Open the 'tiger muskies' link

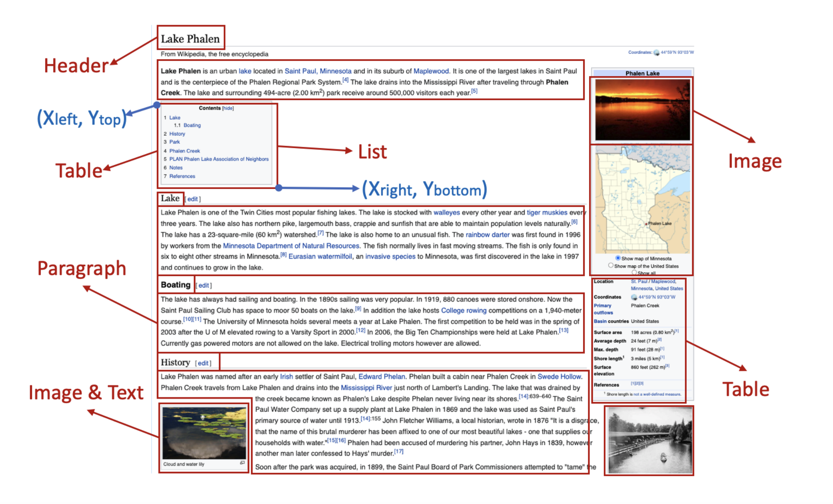(547, 212)
